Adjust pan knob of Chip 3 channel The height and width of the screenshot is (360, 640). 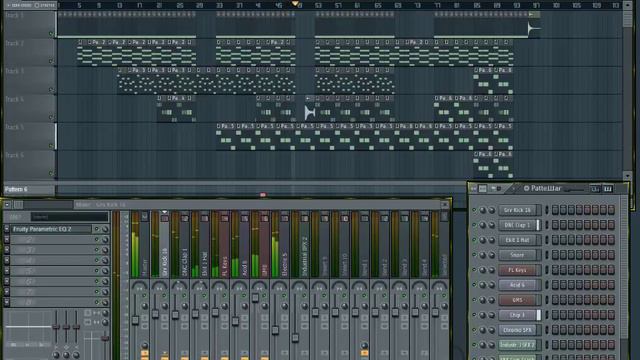point(483,315)
